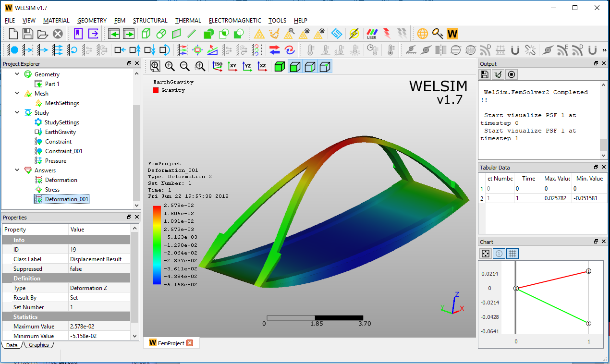Viewport: 610px width, 364px height.
Task: Select the Pressure tree item
Action: click(x=56, y=160)
